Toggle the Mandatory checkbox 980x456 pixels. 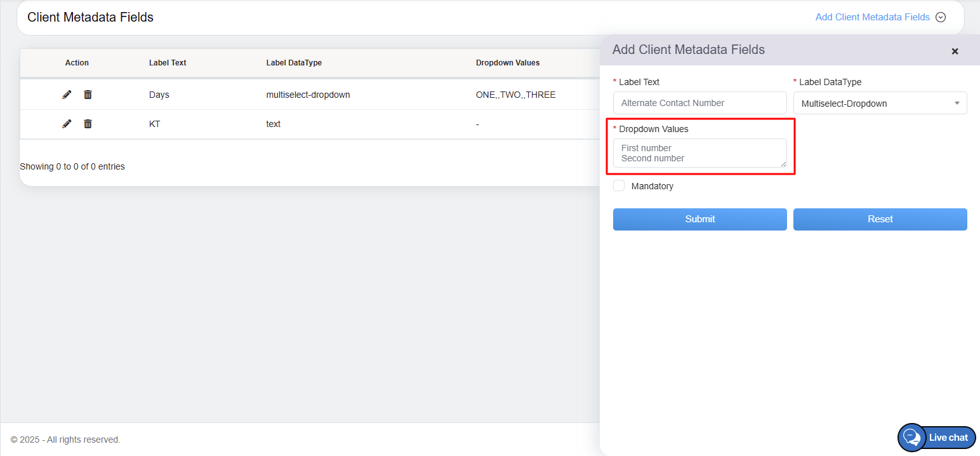click(x=619, y=186)
